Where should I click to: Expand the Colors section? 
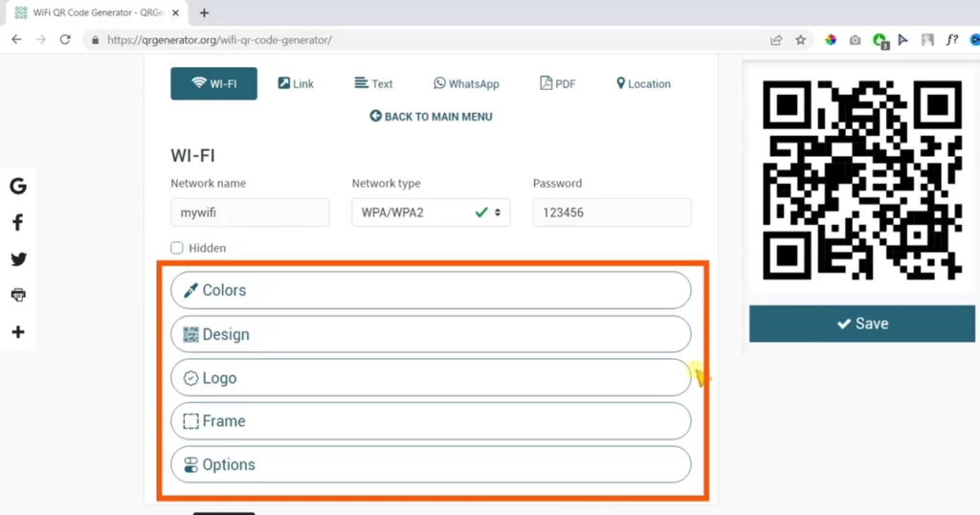tap(431, 290)
